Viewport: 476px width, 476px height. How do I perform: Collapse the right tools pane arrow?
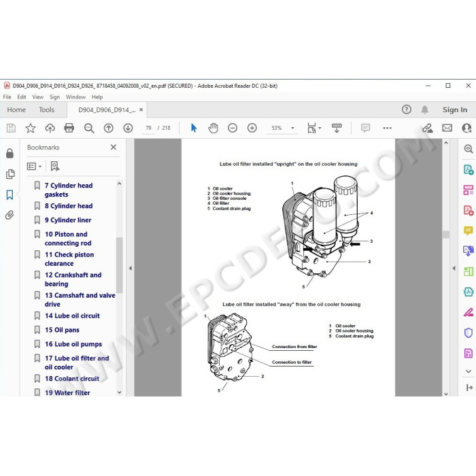(x=454, y=268)
